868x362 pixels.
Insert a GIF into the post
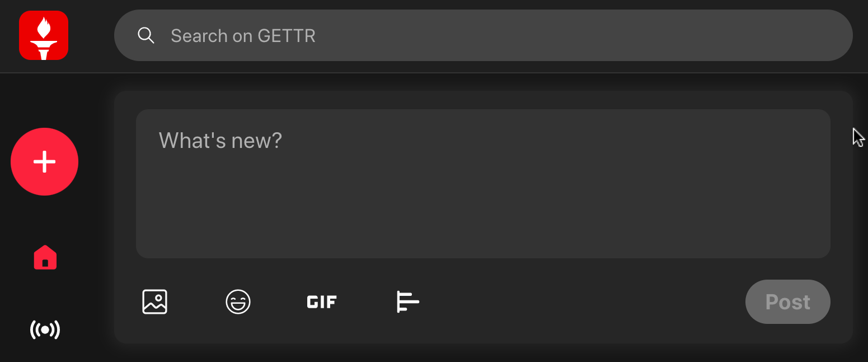pyautogui.click(x=321, y=301)
